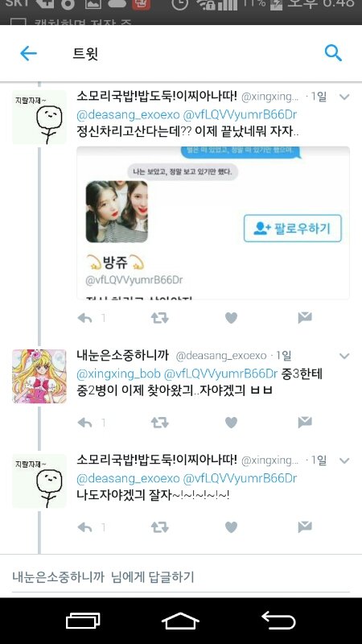Open the @xingxing_bob mention link
Viewport: 362px width, 644px height.
click(x=118, y=374)
